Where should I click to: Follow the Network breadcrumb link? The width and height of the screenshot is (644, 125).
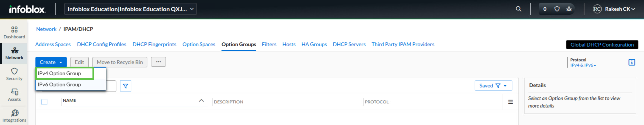(46, 29)
